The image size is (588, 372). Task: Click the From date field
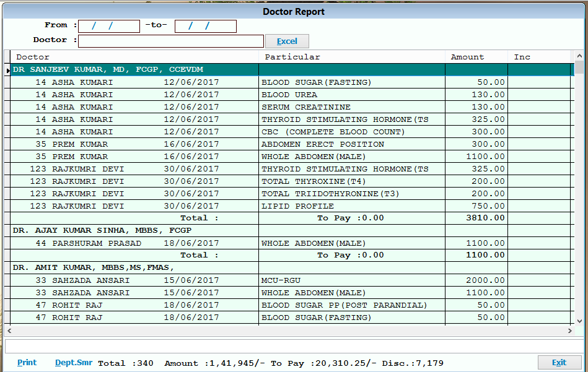click(108, 26)
